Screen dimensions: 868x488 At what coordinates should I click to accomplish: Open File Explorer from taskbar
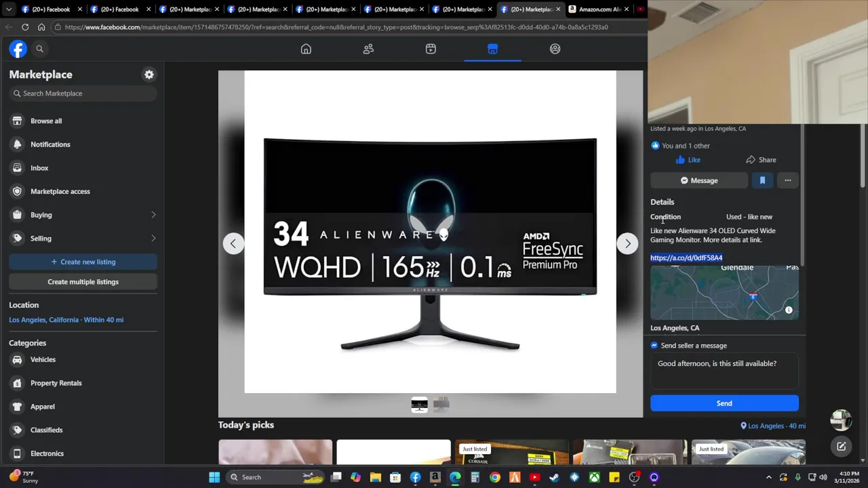375,477
